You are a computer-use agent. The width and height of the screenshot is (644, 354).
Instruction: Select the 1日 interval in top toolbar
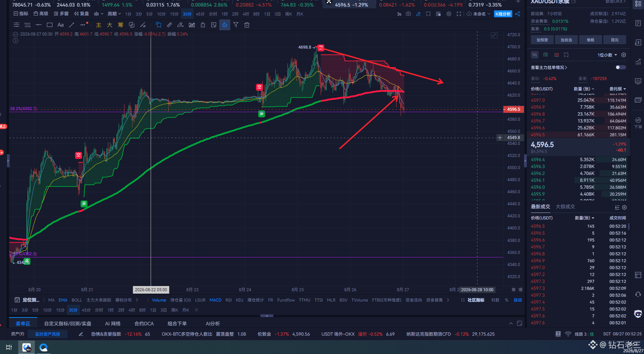267,14
